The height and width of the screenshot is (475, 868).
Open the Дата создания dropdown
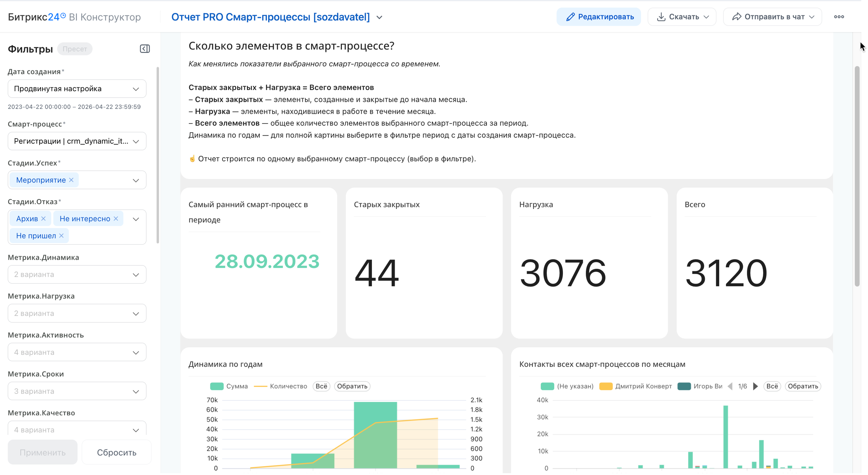pyautogui.click(x=77, y=89)
